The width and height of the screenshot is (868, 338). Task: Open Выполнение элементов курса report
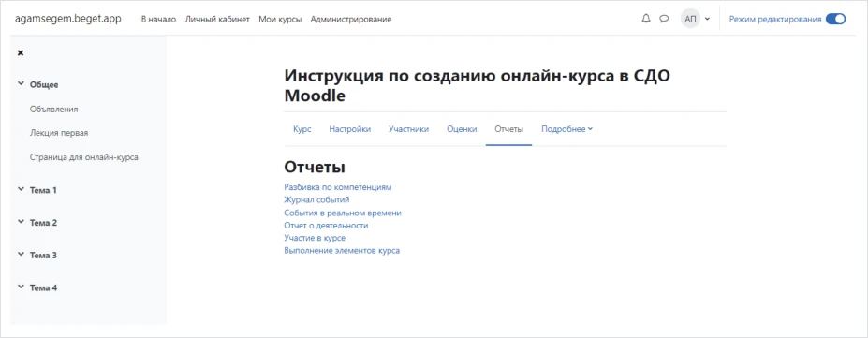point(342,251)
